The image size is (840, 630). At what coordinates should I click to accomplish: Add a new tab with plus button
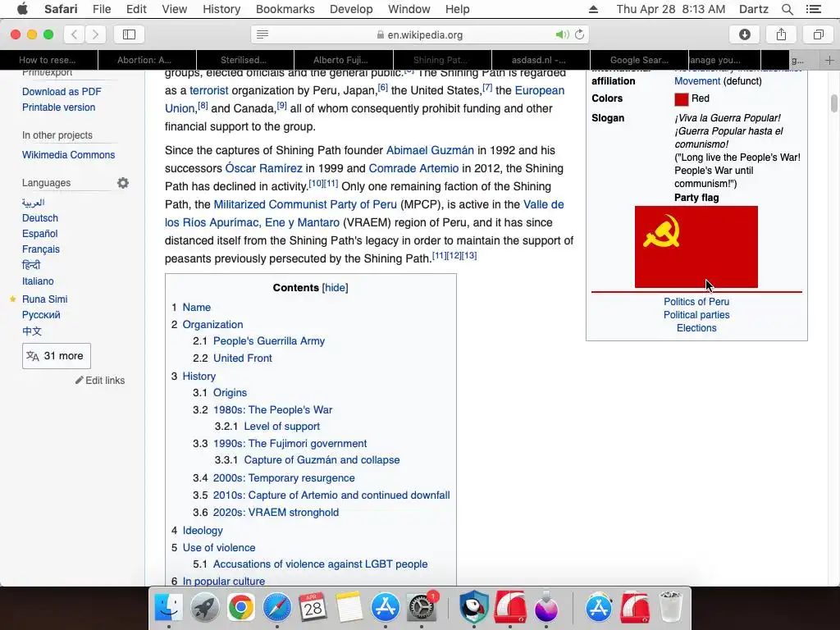point(829,60)
